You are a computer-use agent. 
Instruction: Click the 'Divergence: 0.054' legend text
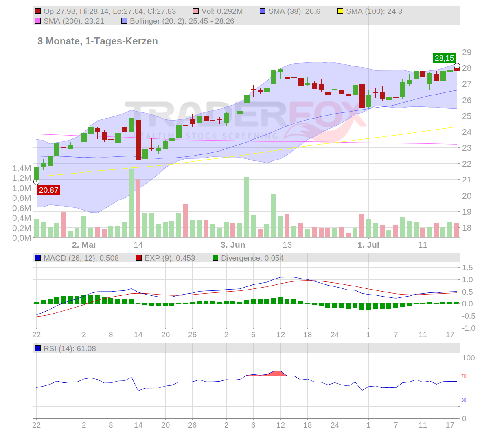tap(252, 258)
